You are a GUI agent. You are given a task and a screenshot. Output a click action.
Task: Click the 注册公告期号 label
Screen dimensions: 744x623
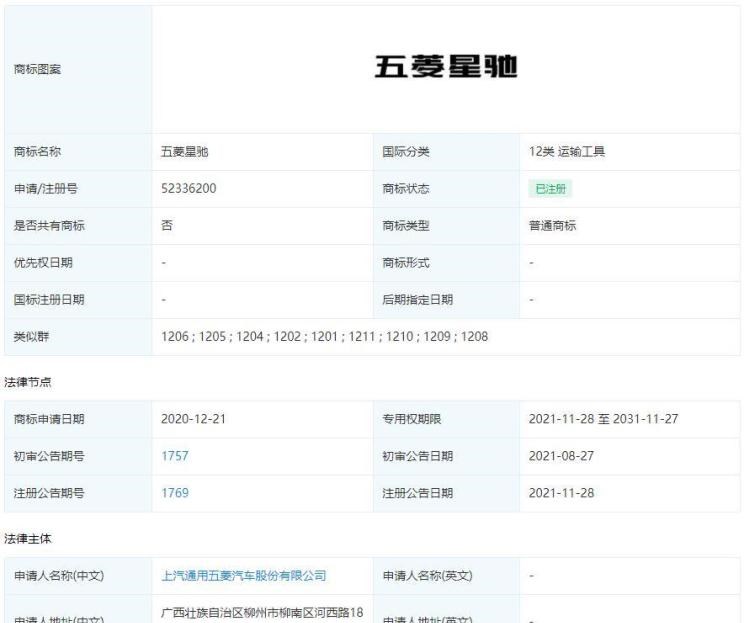(x=49, y=493)
